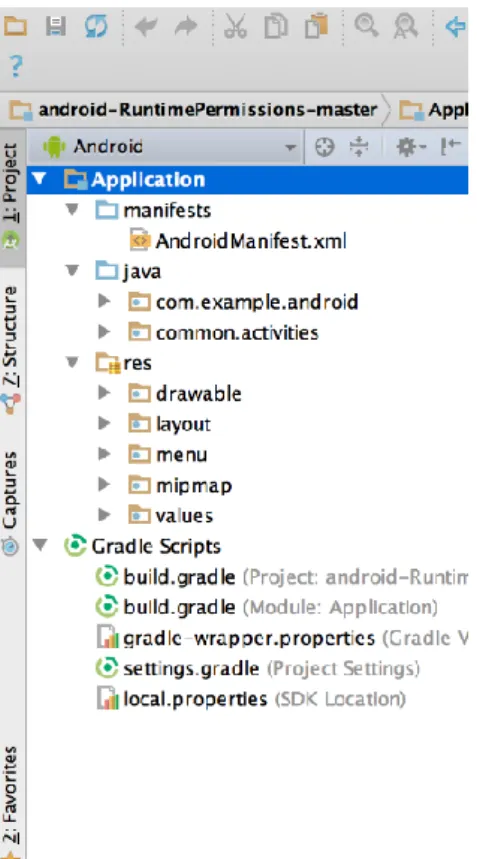
Task: Click the Scroll from Source target icon
Action: tap(325, 147)
